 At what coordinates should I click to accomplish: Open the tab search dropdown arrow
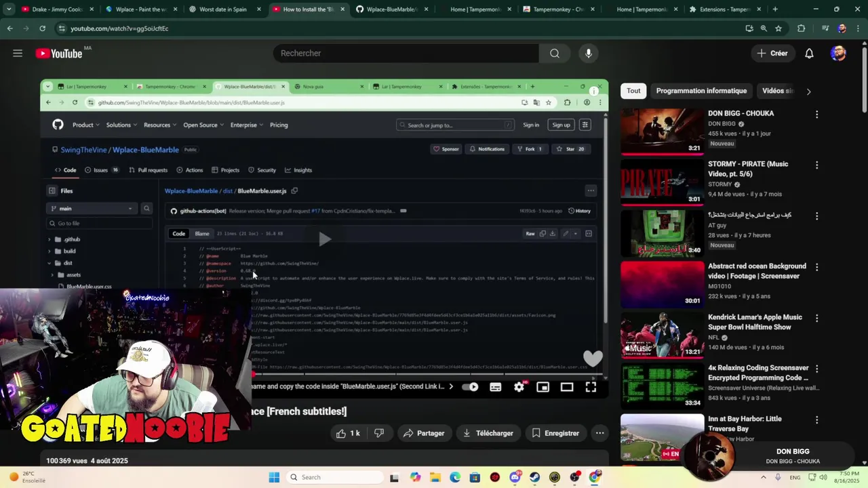pyautogui.click(x=9, y=9)
